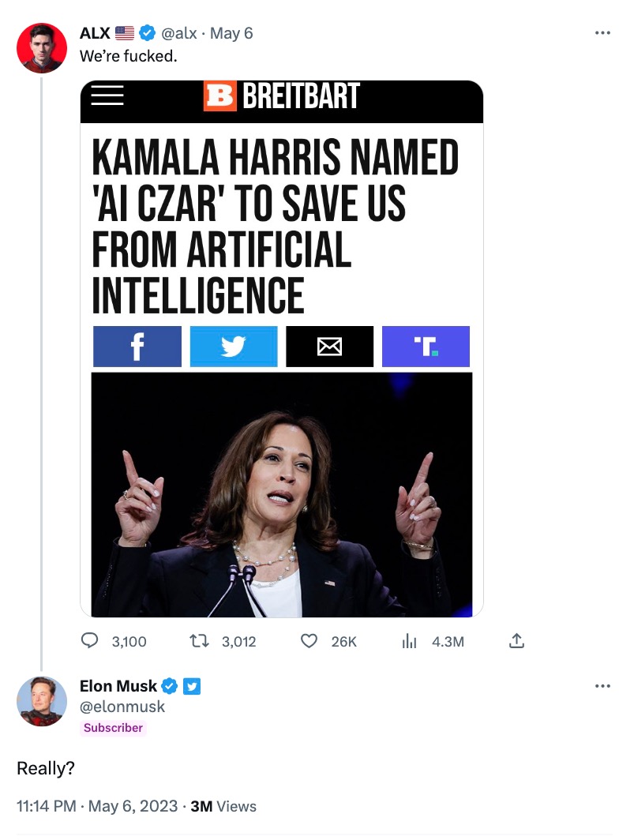
Task: Like the ALX tweet with heart icon
Action: (x=309, y=642)
